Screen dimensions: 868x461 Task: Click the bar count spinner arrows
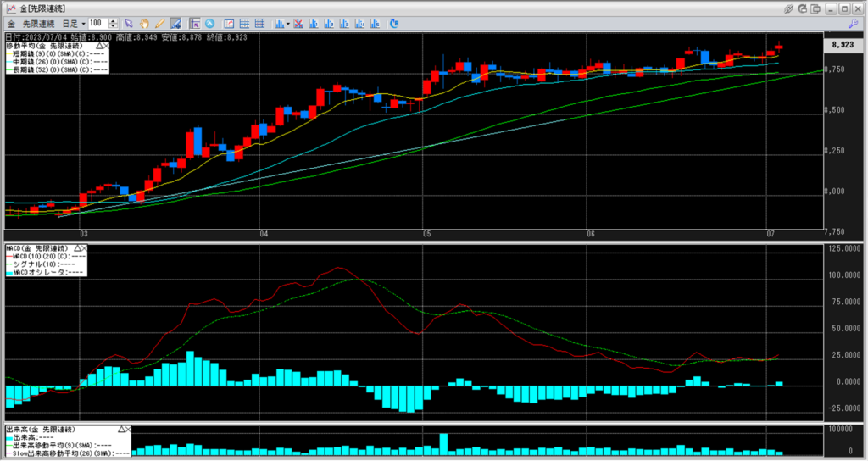(x=114, y=23)
